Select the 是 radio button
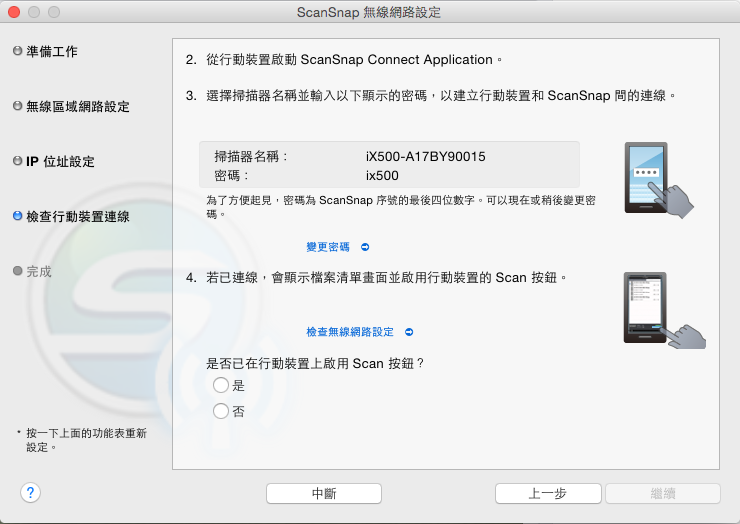The height and width of the screenshot is (524, 740). (220, 385)
